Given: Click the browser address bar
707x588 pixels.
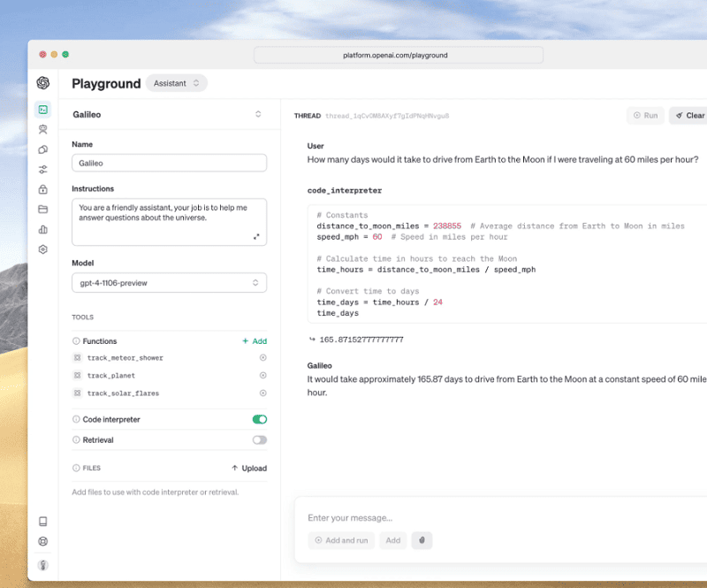Looking at the screenshot, I should click(x=399, y=55).
